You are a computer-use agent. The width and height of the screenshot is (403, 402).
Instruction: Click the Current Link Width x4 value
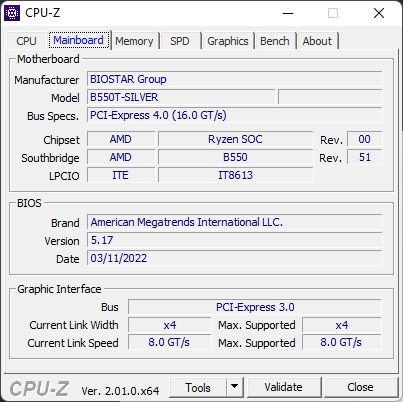tap(170, 325)
